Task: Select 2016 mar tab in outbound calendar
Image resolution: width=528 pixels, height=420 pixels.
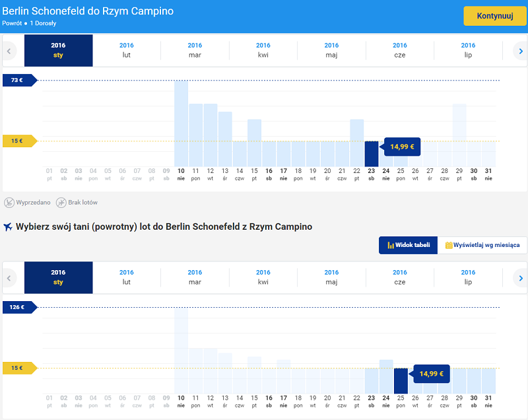Action: [195, 50]
